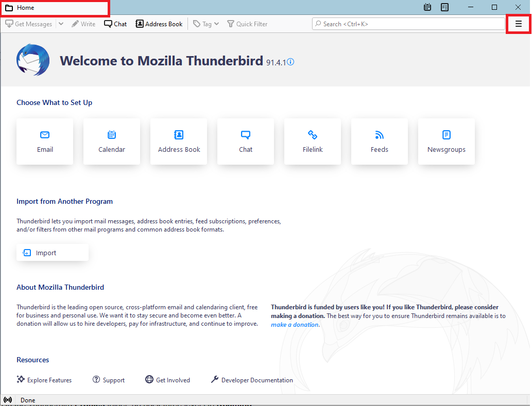Click the 'Welcome to Mozilla Thunderbird' title
Image resolution: width=532 pixels, height=406 pixels.
pos(162,61)
